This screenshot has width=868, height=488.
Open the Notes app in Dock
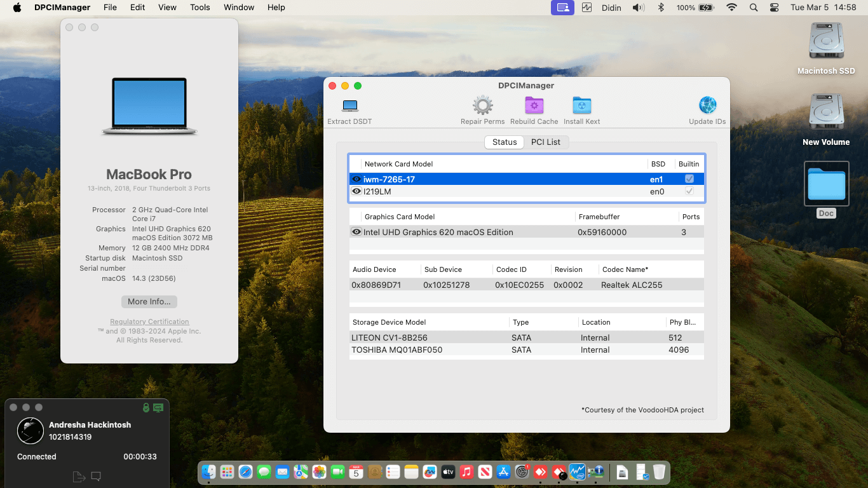(411, 471)
